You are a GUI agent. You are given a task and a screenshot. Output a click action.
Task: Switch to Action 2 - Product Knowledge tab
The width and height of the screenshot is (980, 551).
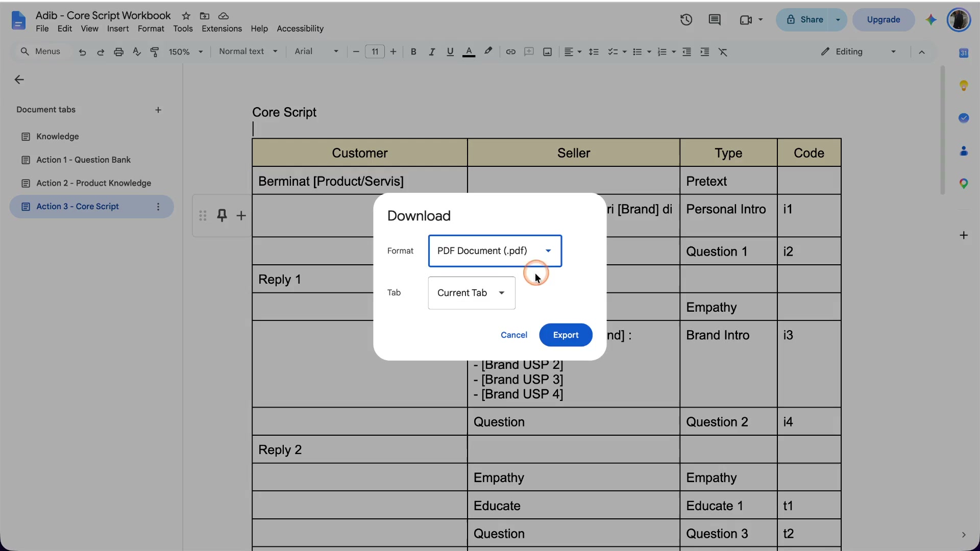point(91,183)
